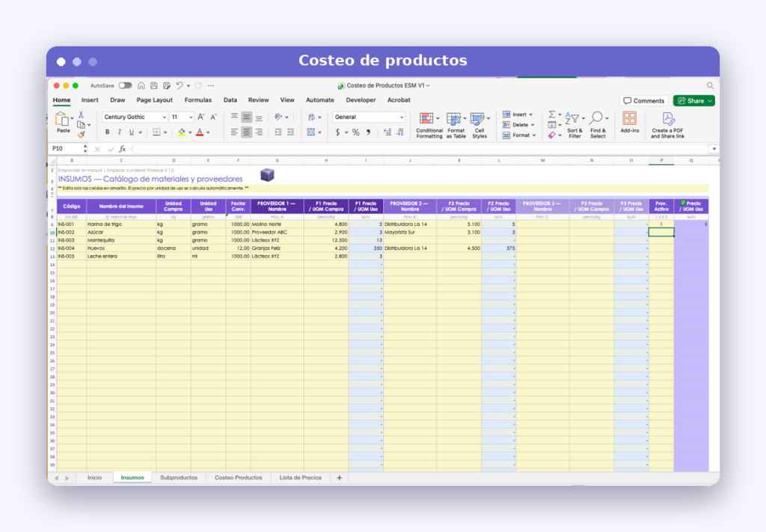The image size is (766, 532).
Task: Expand the formula bar with the arrow
Action: click(x=714, y=149)
